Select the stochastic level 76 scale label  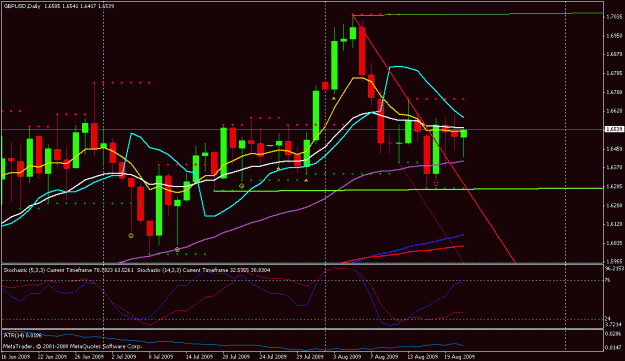click(x=608, y=280)
